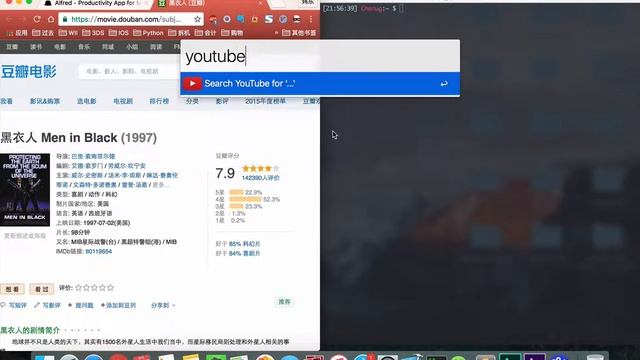Open the 排行榜 rankings nav item
Viewport: 640px width, 360px height.
click(159, 101)
